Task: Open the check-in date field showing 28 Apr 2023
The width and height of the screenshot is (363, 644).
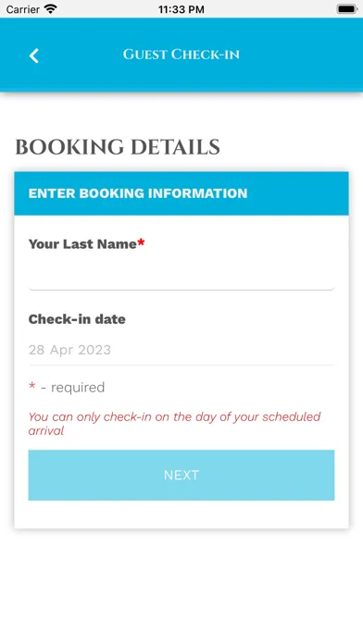Action: (181, 350)
